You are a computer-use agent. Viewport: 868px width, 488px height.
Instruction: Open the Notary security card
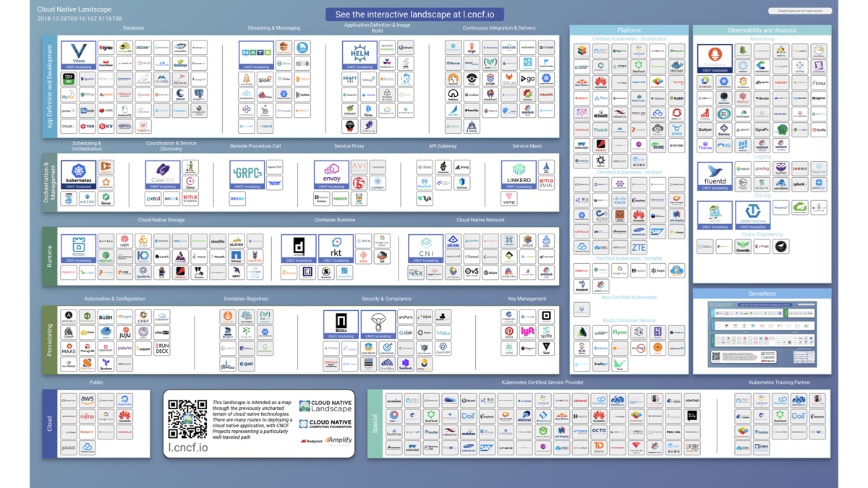point(341,325)
